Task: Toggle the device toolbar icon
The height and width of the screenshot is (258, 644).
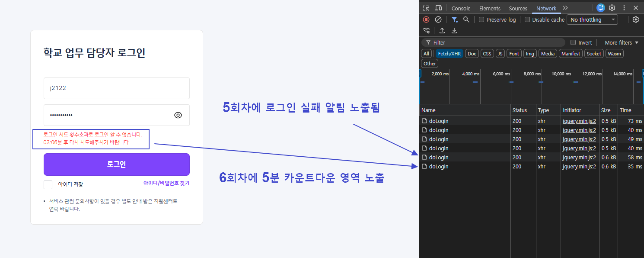Action: tap(438, 8)
